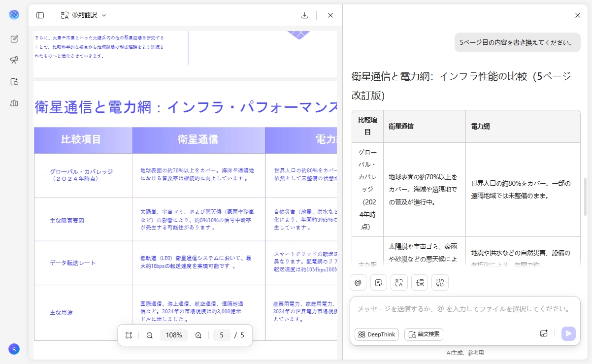Open new note edit icon in sidebar
592x364 pixels.
(14, 39)
